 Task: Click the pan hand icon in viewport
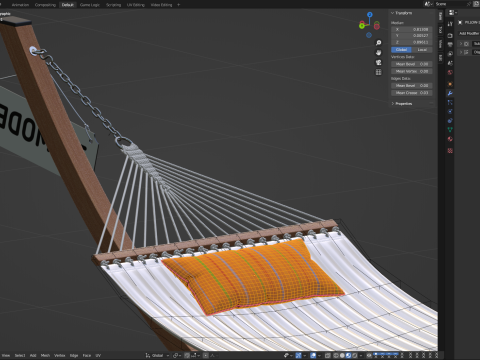click(x=378, y=53)
